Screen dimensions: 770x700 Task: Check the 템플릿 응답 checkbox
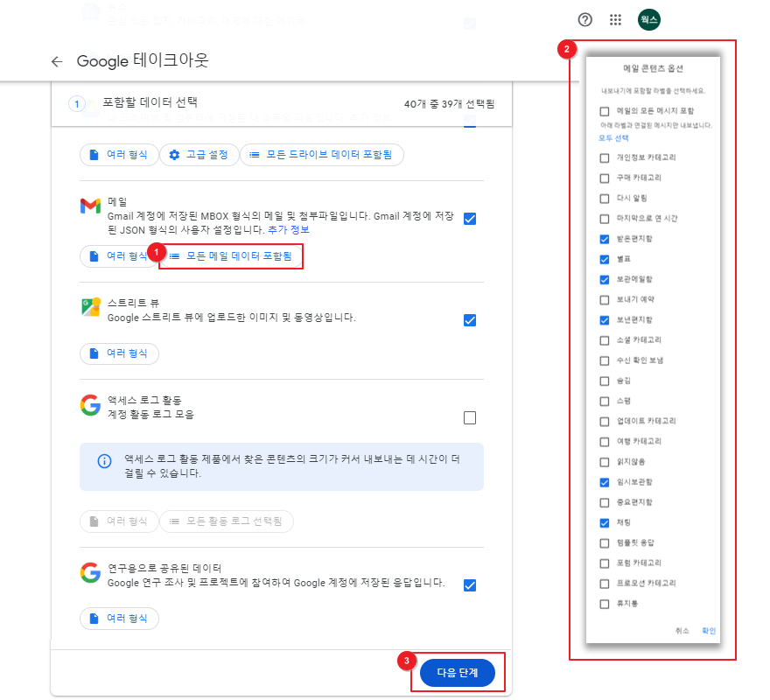click(605, 543)
